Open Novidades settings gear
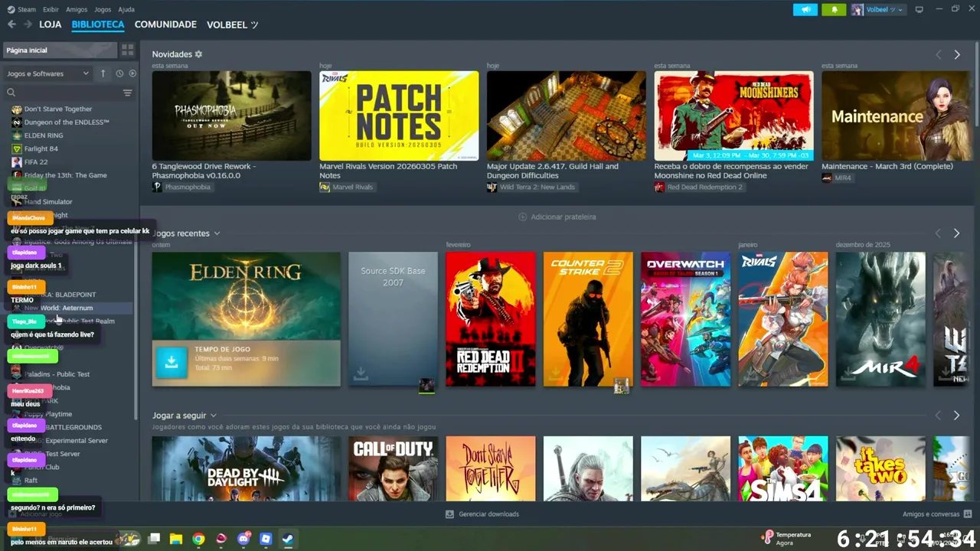The width and height of the screenshot is (980, 551). tap(198, 54)
